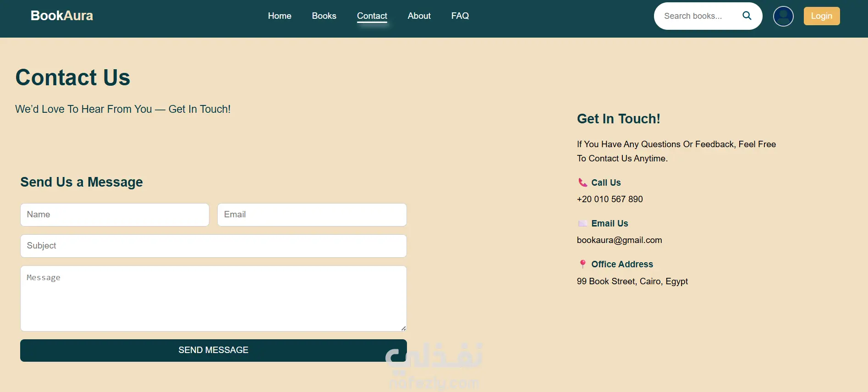Click the Email Us label

click(x=610, y=223)
